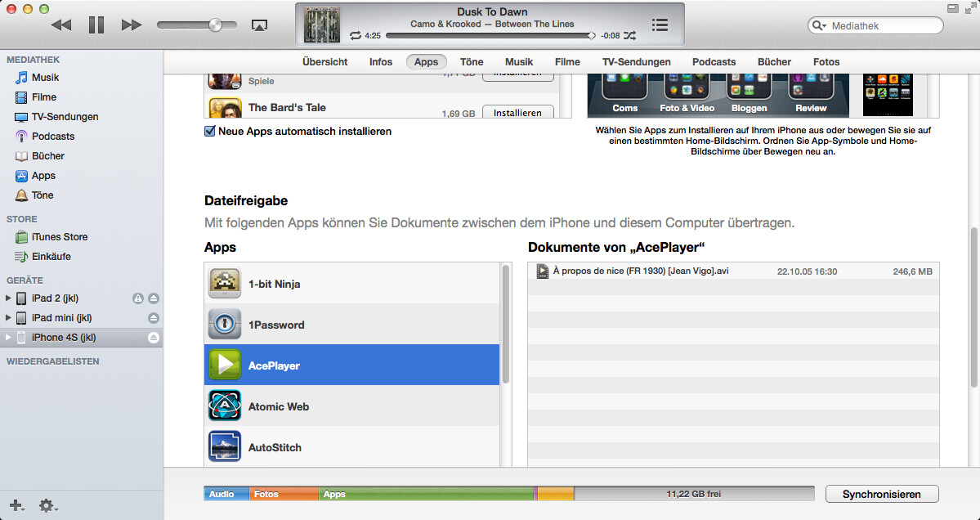Select Atomic Web in the apps list
Viewport: 980px width, 520px height.
coord(352,406)
